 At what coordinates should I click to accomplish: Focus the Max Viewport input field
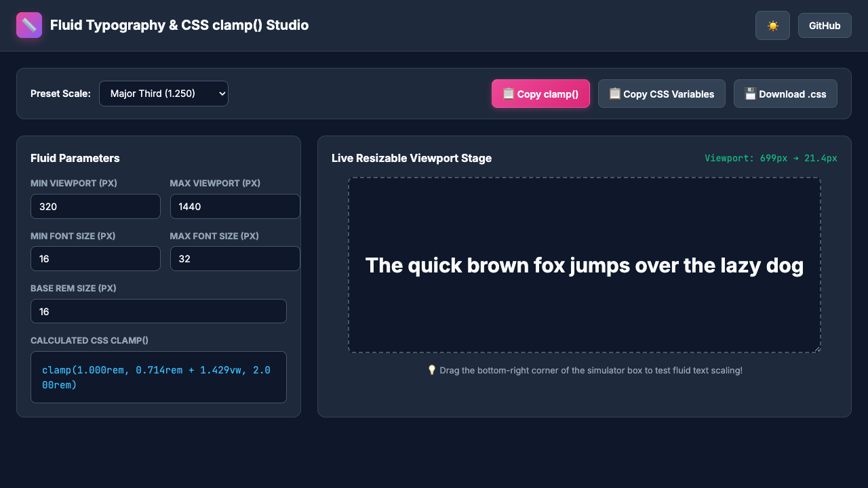235,206
